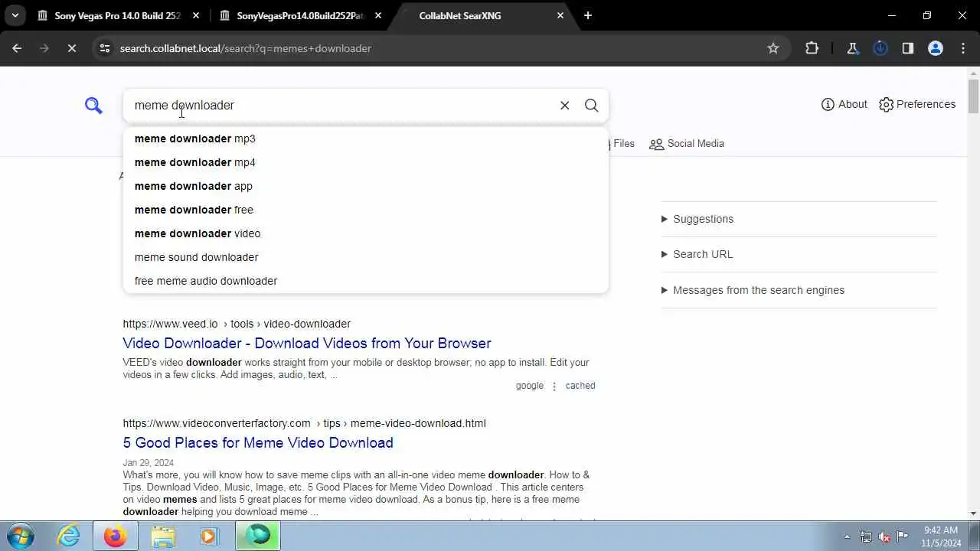Open the profile avatar menu
Viewport: 980px width, 551px height.
[x=936, y=48]
